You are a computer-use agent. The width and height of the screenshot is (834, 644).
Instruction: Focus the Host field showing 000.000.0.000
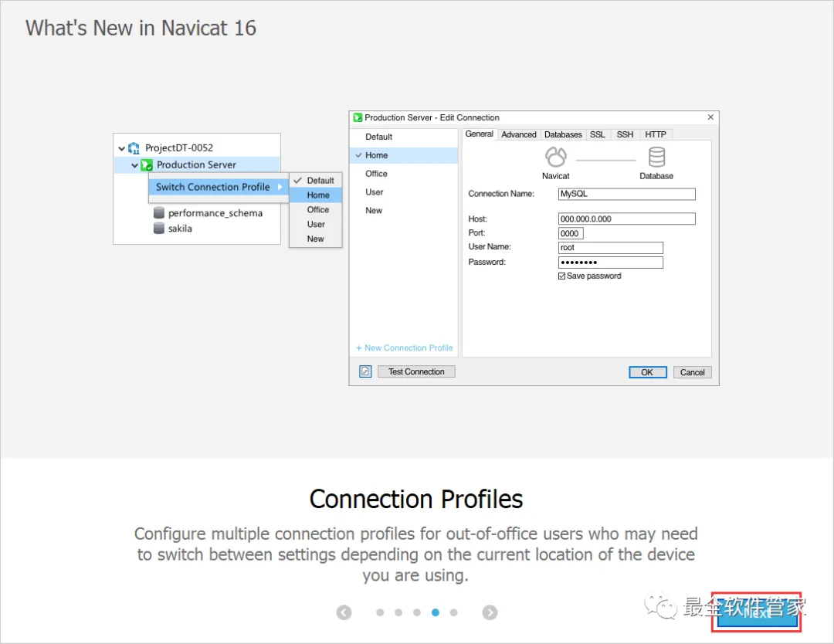[626, 219]
